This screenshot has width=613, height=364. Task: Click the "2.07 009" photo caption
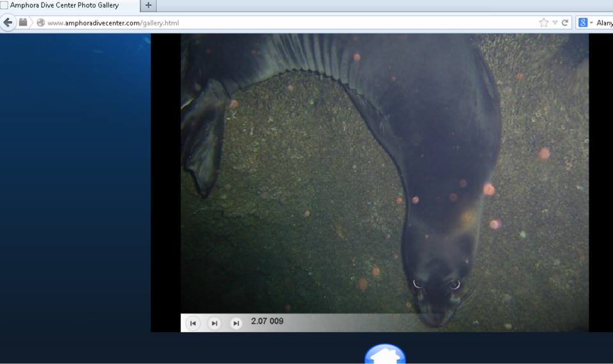tap(267, 321)
